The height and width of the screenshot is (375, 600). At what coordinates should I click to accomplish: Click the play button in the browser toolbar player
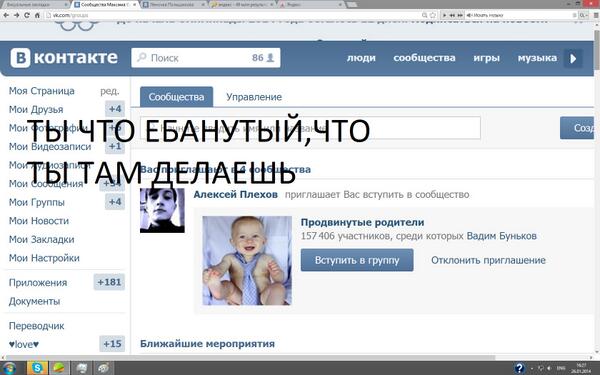[444, 15]
